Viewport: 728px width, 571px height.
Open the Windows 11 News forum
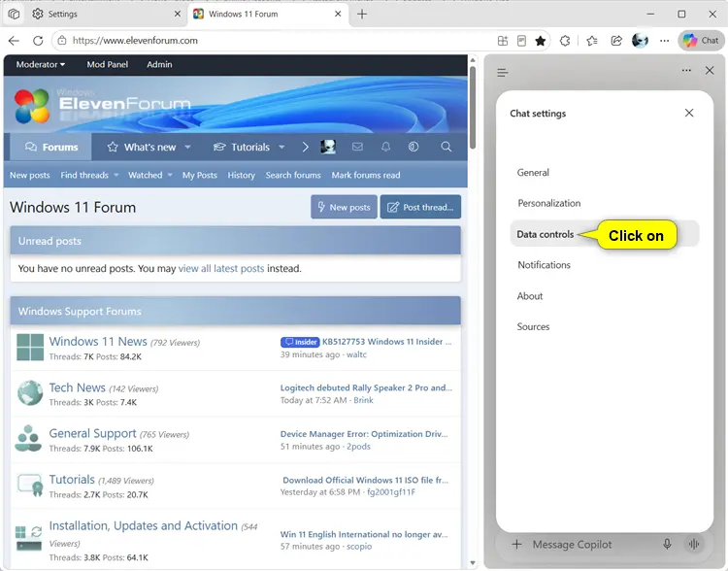pyautogui.click(x=98, y=342)
